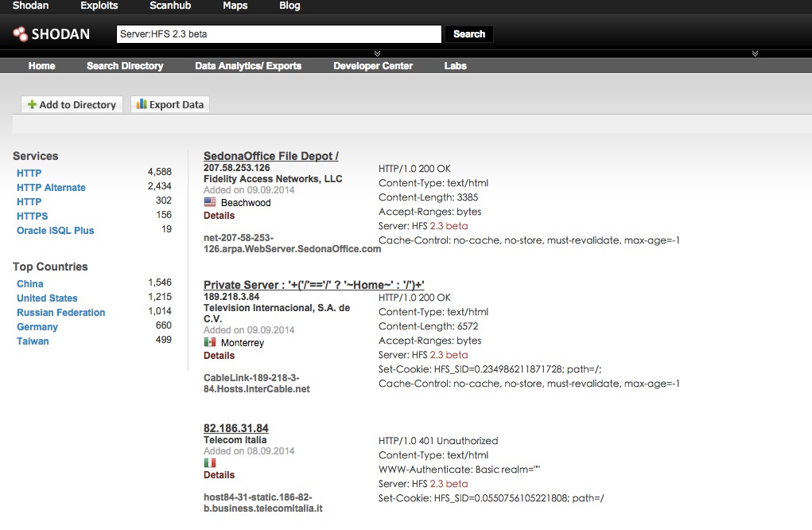
Task: Expand the center double-chevron below search bar
Action: (377, 53)
